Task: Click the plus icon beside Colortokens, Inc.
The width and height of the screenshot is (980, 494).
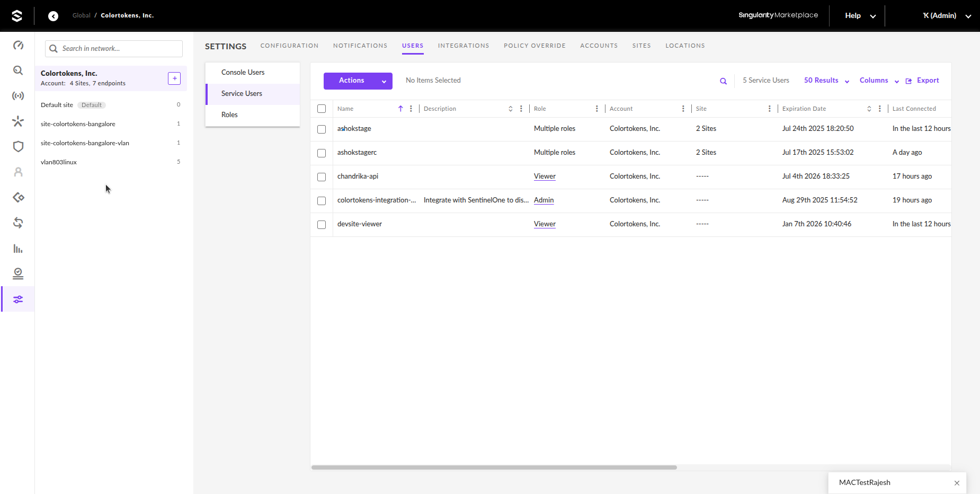Action: tap(174, 78)
